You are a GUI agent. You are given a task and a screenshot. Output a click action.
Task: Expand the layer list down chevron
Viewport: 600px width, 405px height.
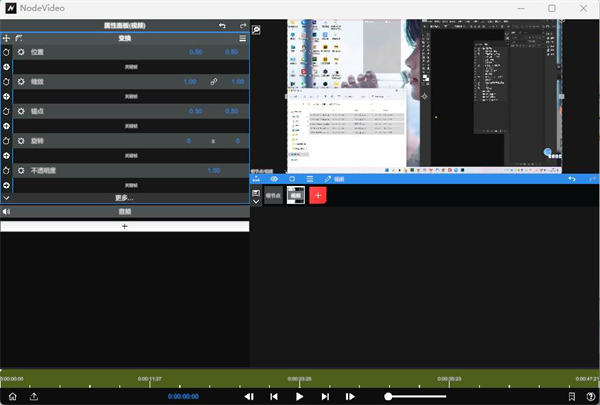tap(256, 201)
